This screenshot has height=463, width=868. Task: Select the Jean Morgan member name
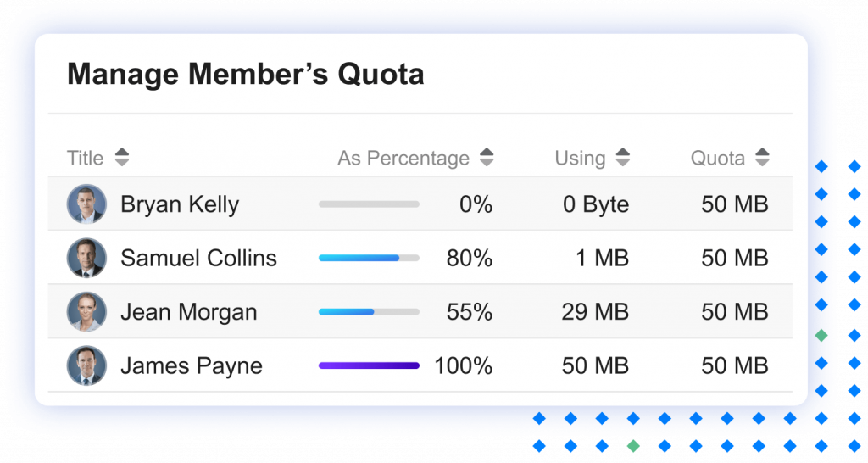pos(189,312)
